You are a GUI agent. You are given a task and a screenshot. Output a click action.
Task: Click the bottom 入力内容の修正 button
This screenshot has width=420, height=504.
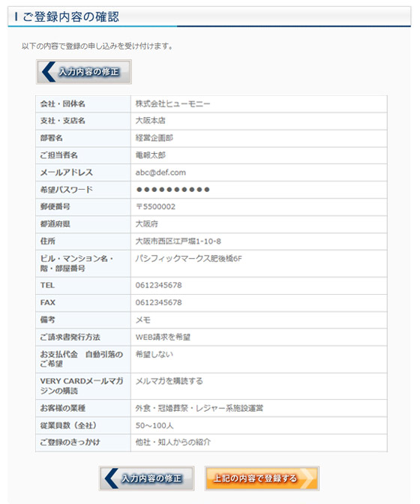click(x=146, y=478)
